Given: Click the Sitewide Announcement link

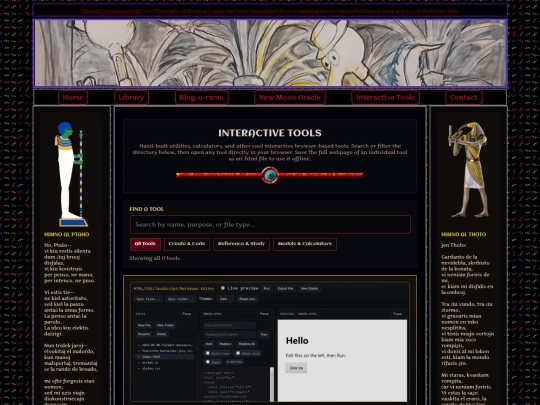Looking at the screenshot, I should coord(111,11).
